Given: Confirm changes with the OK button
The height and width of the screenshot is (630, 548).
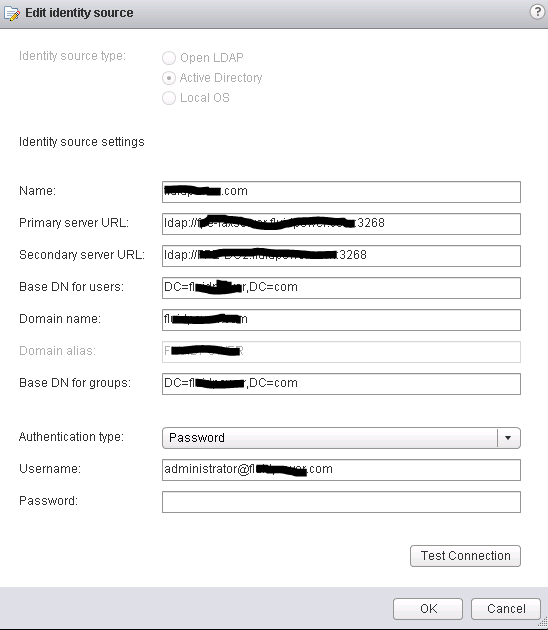Looking at the screenshot, I should [x=428, y=609].
